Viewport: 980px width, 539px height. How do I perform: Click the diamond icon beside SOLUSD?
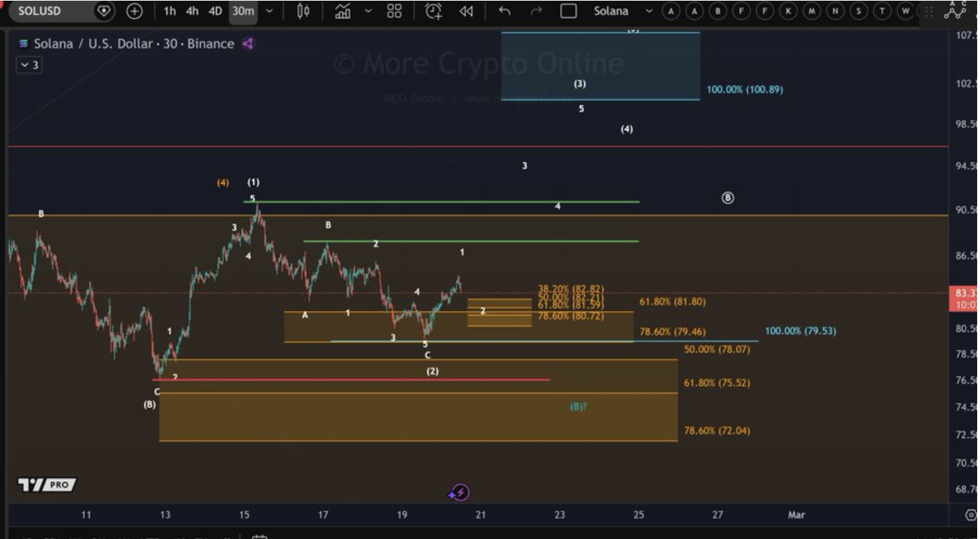(105, 11)
